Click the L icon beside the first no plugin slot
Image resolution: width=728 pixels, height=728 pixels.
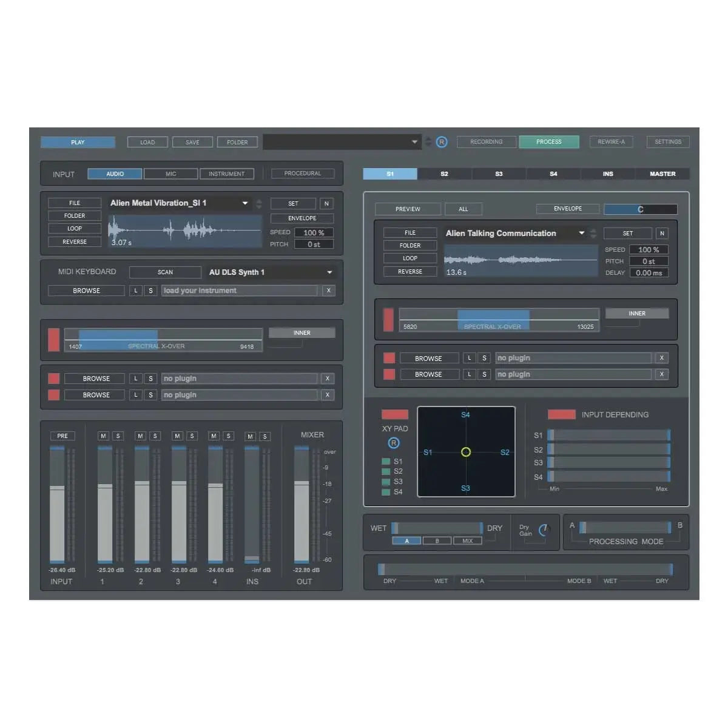(135, 378)
